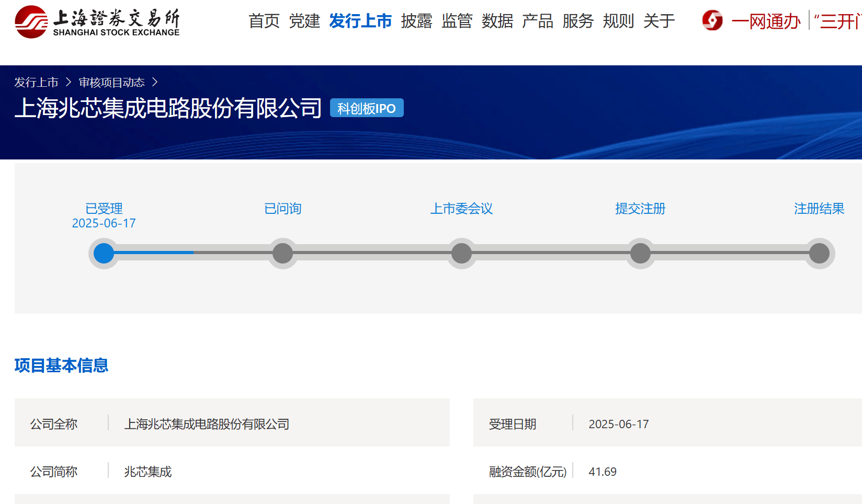Select the 发行上市 navigation tab
The width and height of the screenshot is (862, 504).
[360, 21]
